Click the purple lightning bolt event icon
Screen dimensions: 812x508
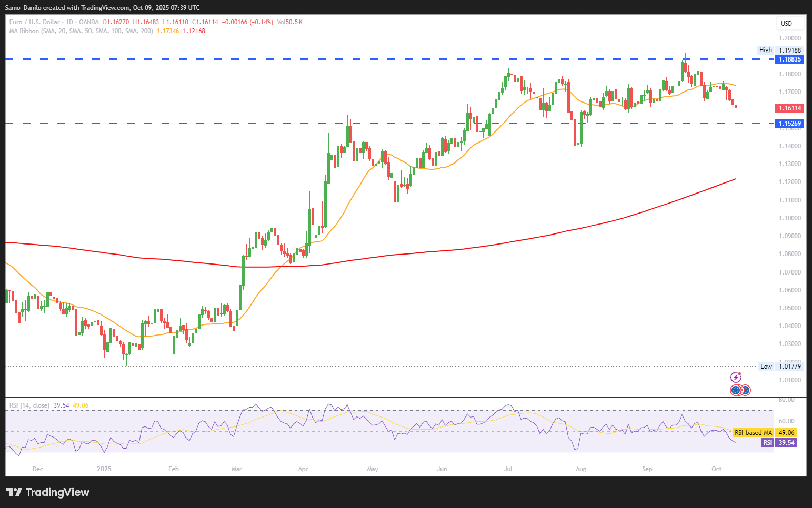point(736,377)
